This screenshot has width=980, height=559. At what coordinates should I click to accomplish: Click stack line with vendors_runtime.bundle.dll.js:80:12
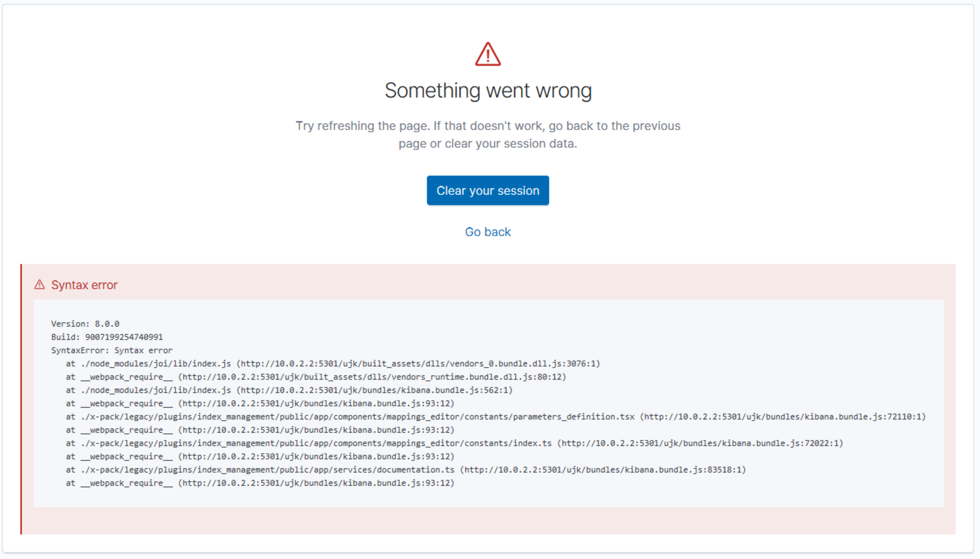316,377
